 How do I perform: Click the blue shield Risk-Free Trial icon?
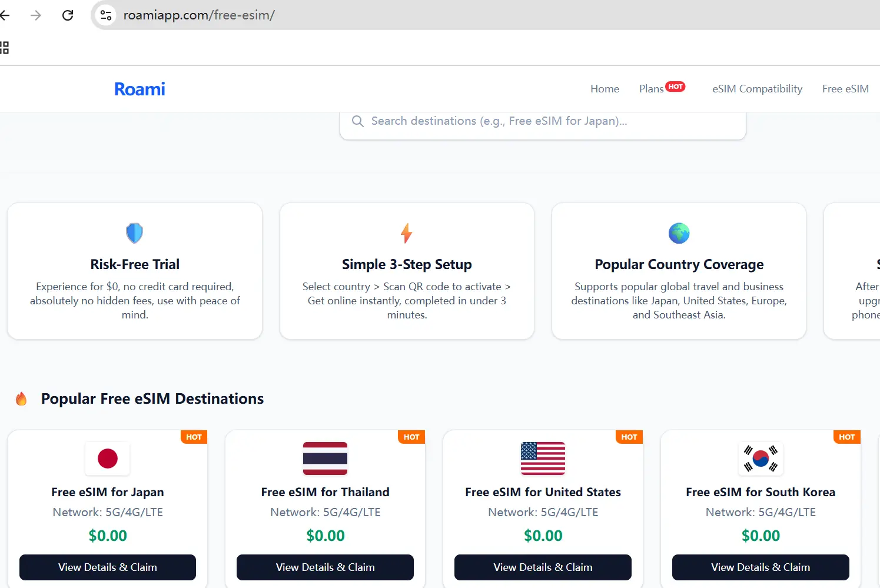pos(135,233)
